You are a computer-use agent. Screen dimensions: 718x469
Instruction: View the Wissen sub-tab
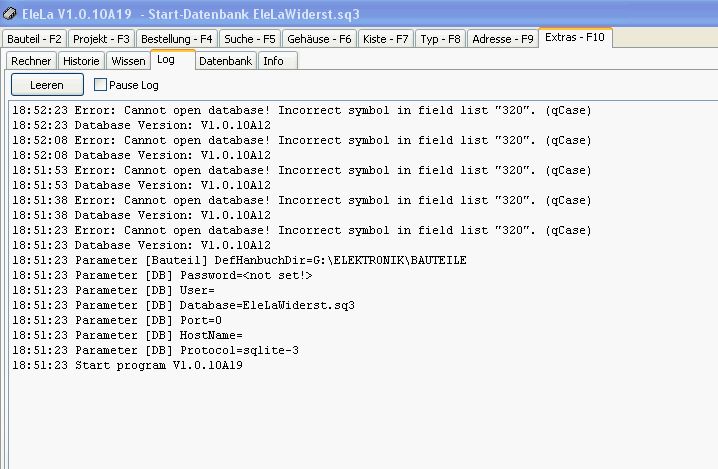(128, 61)
